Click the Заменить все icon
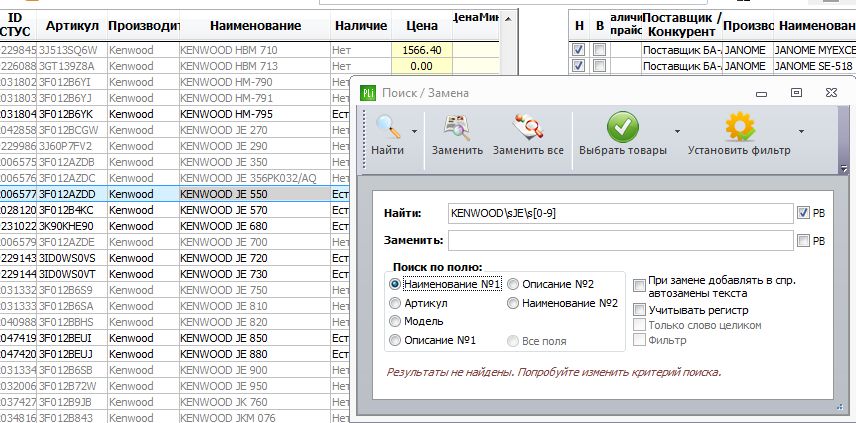The width and height of the screenshot is (856, 423). tap(528, 127)
